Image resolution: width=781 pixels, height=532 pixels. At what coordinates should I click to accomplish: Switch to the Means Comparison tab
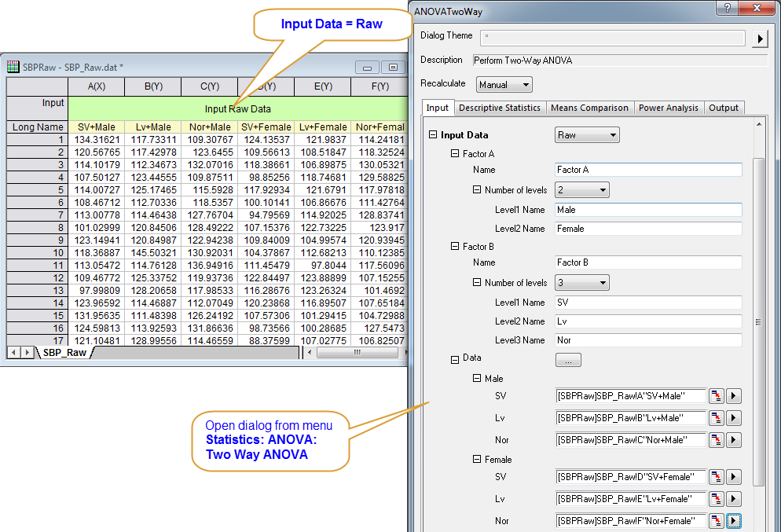click(x=588, y=108)
